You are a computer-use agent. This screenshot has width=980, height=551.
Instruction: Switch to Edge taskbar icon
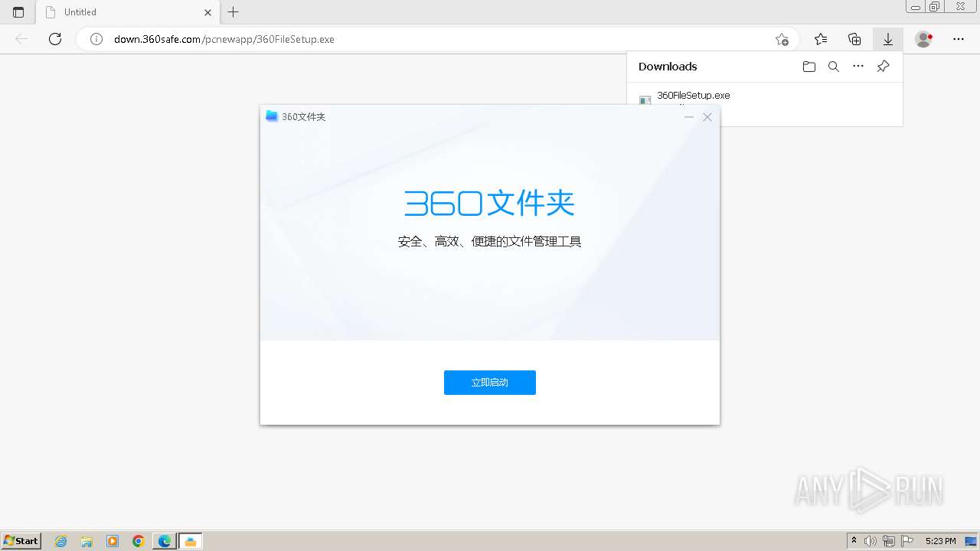click(165, 541)
